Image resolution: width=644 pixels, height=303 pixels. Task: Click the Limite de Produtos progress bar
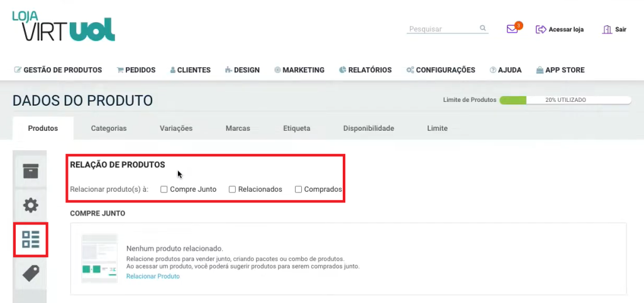(x=565, y=100)
